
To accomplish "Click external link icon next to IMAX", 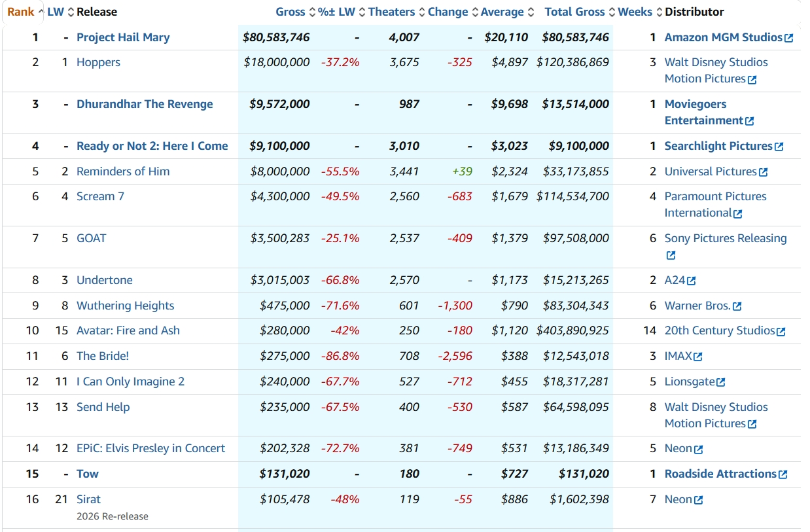I will (x=698, y=357).
